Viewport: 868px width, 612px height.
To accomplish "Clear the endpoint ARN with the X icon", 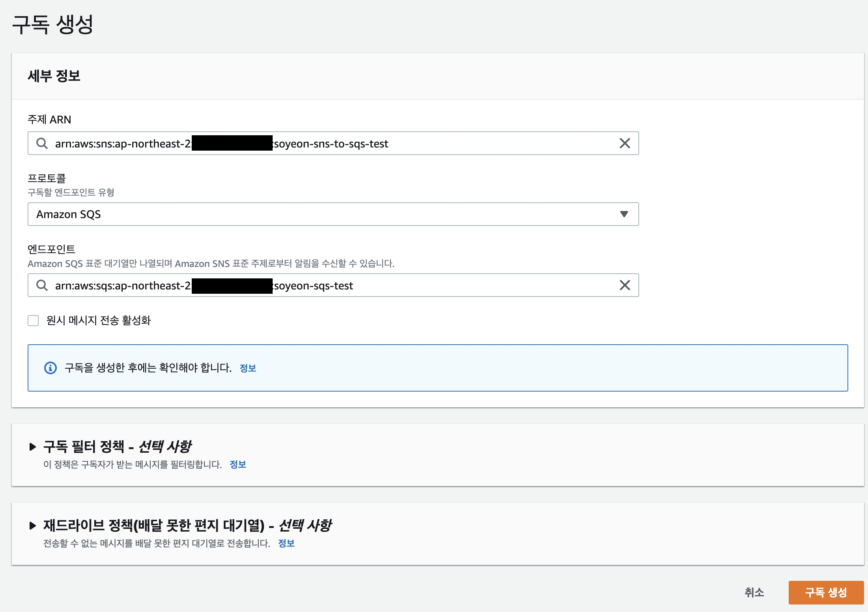I will point(625,285).
